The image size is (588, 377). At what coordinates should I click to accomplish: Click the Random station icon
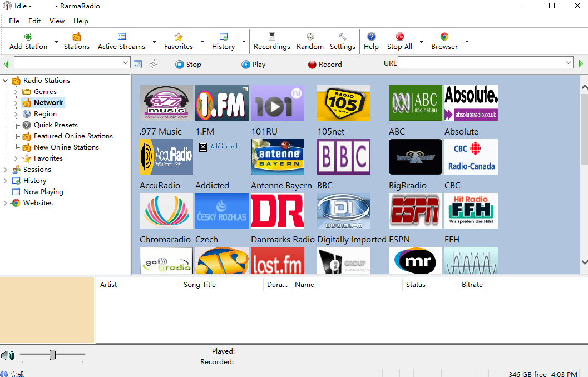(310, 37)
